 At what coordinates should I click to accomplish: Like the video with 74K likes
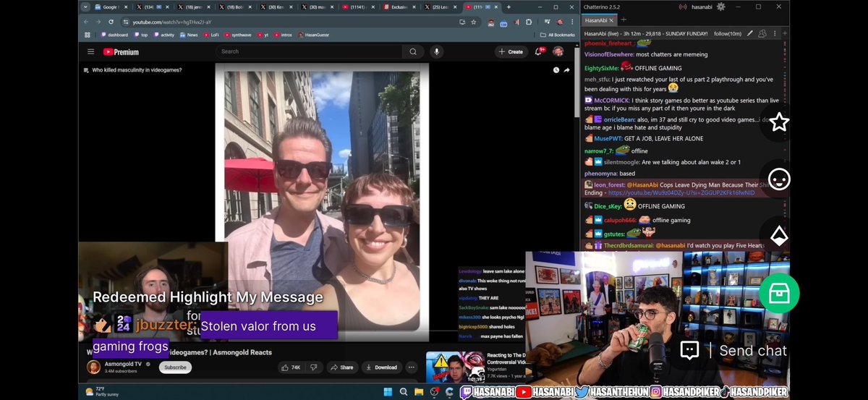(x=290, y=367)
